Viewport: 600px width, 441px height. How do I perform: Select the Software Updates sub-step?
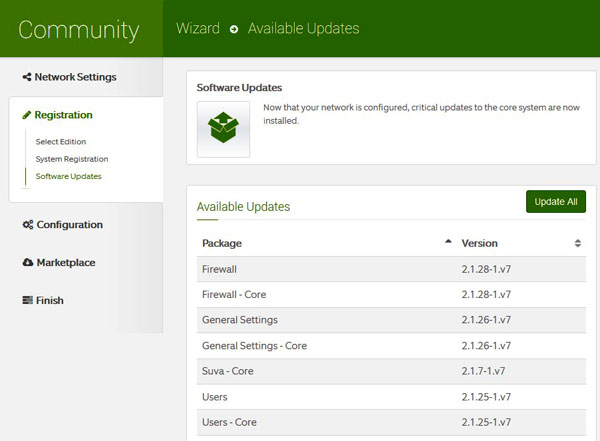tap(68, 176)
